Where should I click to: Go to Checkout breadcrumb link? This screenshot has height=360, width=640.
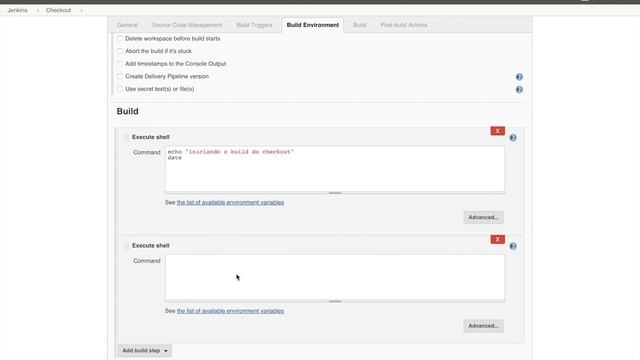(x=58, y=10)
